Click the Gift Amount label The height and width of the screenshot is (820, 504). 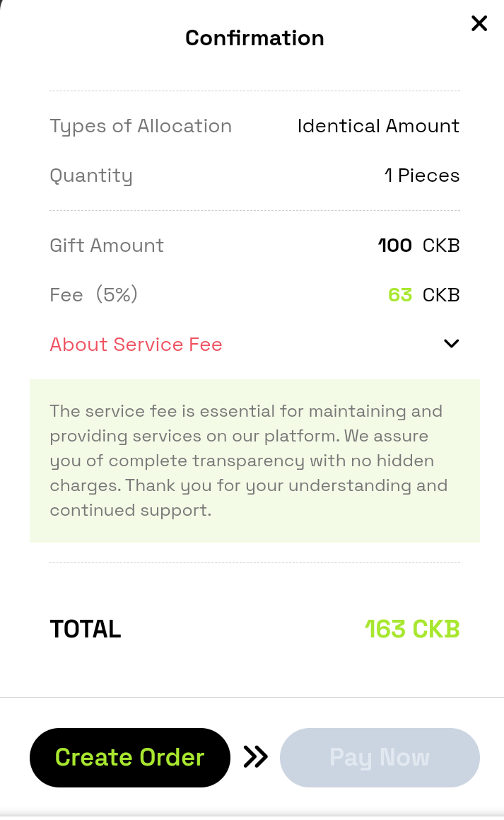pos(107,246)
